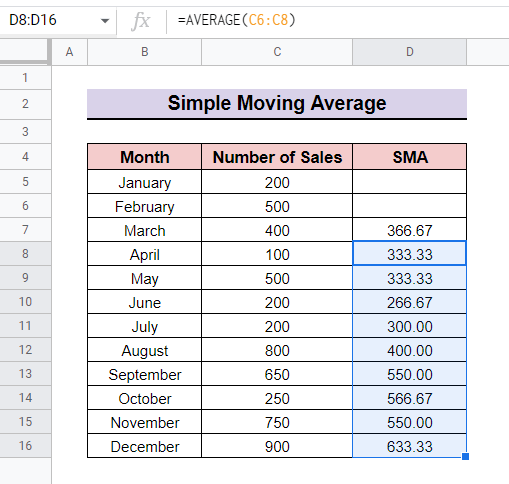Click the fx function icon
The height and width of the screenshot is (484, 509).
141,21
